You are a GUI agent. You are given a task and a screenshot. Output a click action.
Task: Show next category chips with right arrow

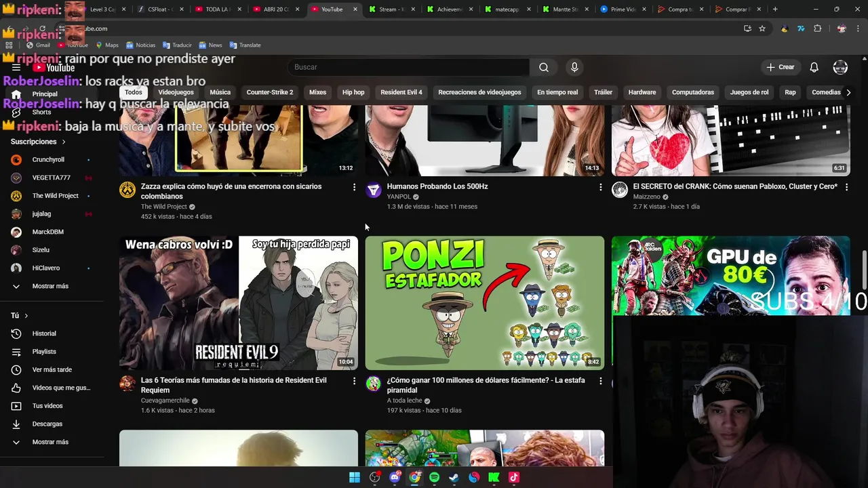[848, 92]
